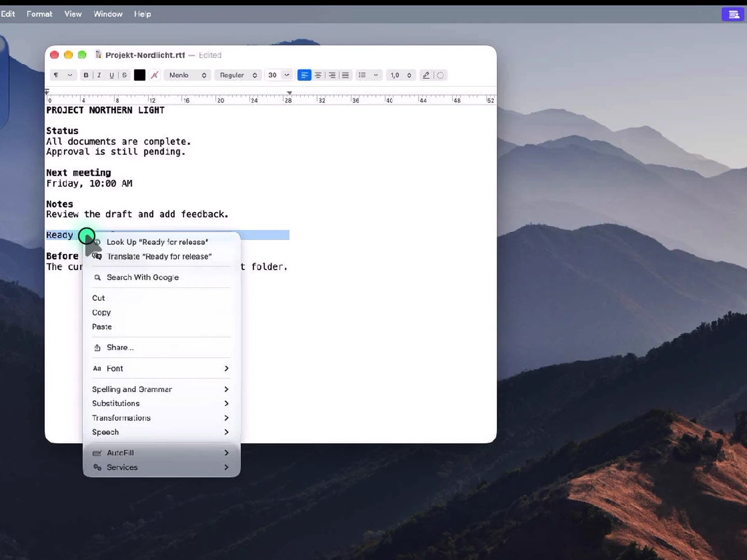Image resolution: width=747 pixels, height=560 pixels.
Task: Open the Edit menu in menu bar
Action: tap(8, 14)
